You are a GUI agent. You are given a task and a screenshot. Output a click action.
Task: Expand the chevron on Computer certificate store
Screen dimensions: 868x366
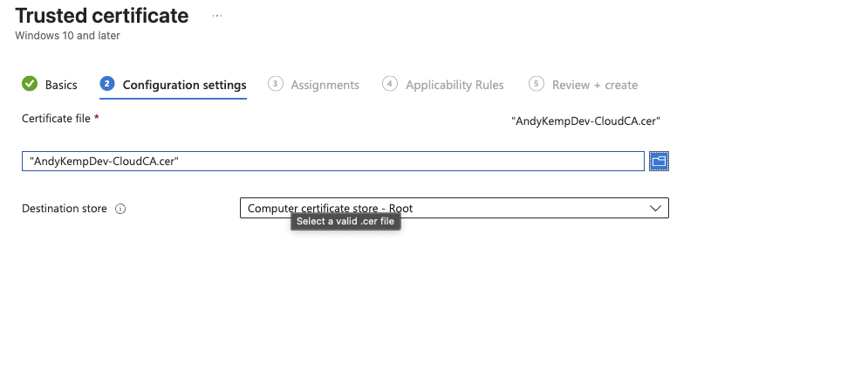[x=655, y=209]
